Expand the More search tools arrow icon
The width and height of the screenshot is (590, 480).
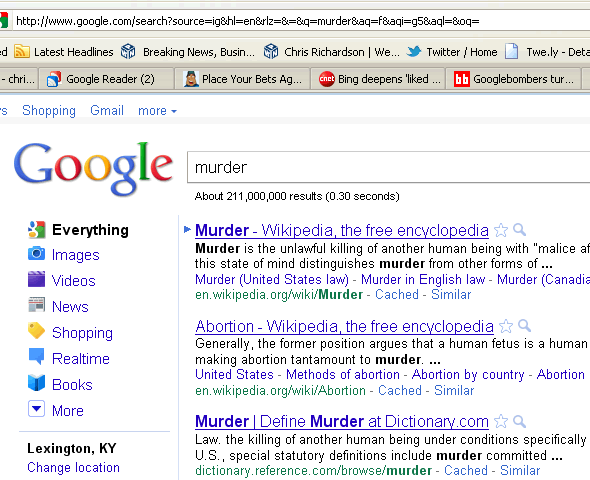pyautogui.click(x=36, y=409)
